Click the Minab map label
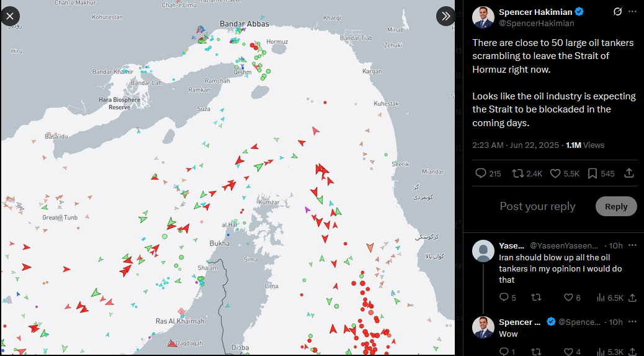Image resolution: width=644 pixels, height=356 pixels. point(395,30)
